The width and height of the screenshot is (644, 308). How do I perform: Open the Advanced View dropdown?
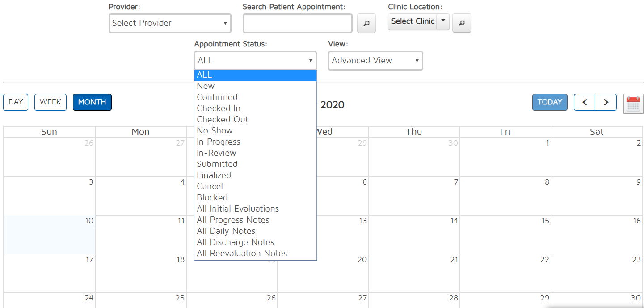(x=375, y=61)
